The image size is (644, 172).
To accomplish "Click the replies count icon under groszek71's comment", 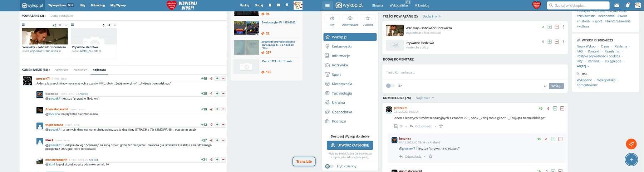I will click(396, 126).
